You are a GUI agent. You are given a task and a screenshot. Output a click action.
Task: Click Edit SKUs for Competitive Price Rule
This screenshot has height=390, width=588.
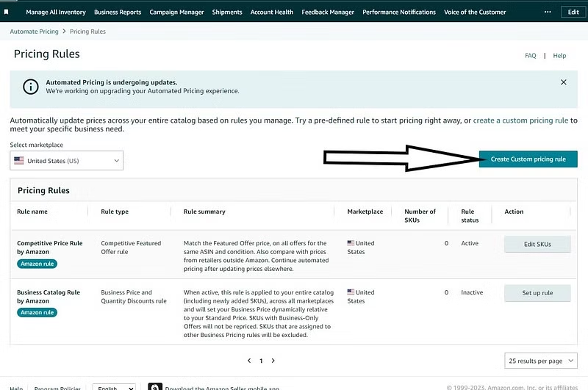pyautogui.click(x=537, y=244)
